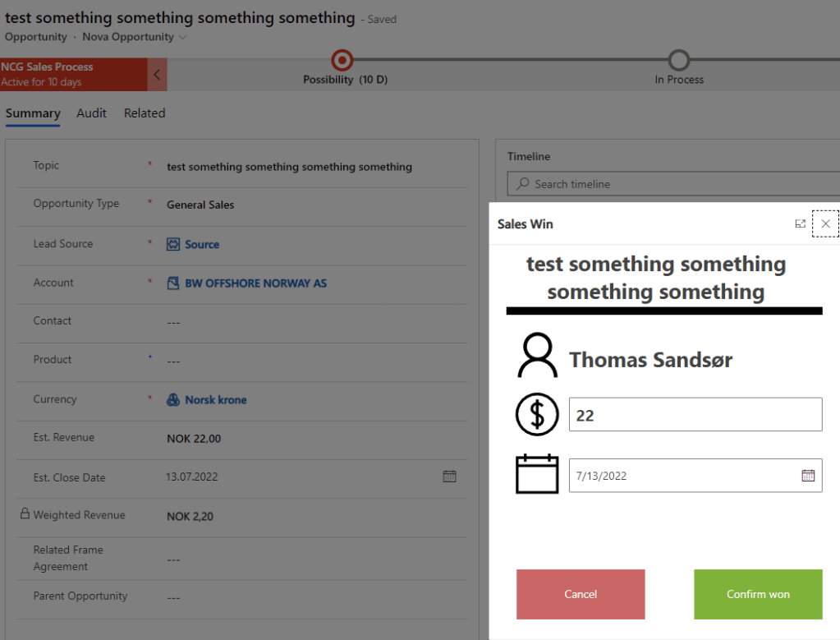
Task: Collapse the NCG Sales Process chevron
Action: coord(157,75)
